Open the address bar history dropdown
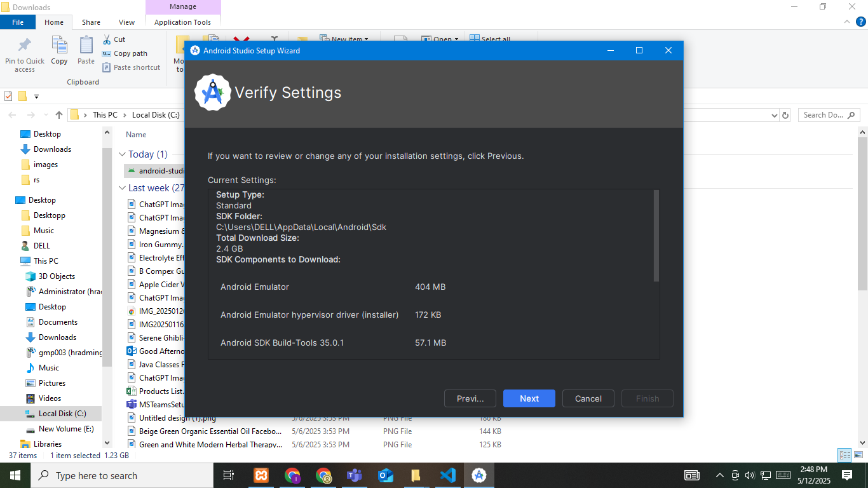 [774, 116]
